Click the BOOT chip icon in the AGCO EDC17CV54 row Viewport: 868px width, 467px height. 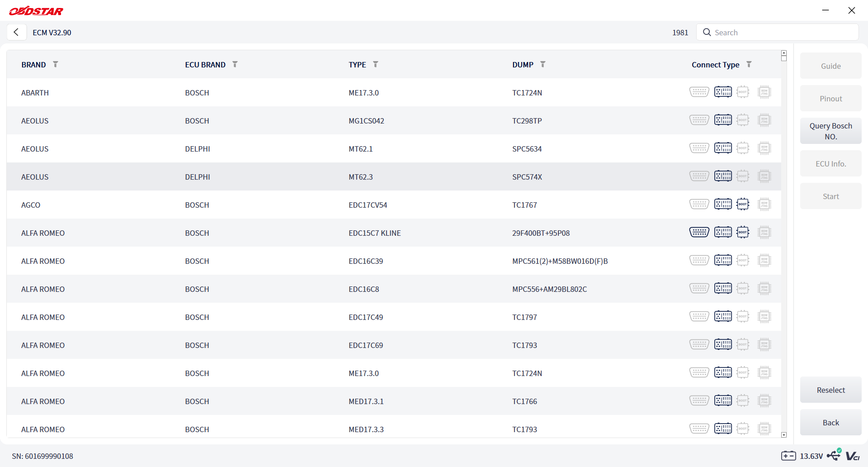click(x=743, y=205)
